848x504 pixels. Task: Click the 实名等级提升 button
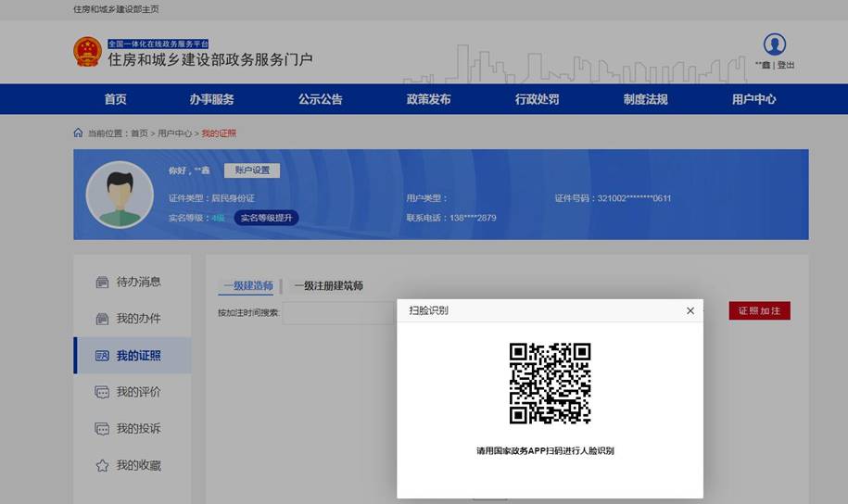266,218
